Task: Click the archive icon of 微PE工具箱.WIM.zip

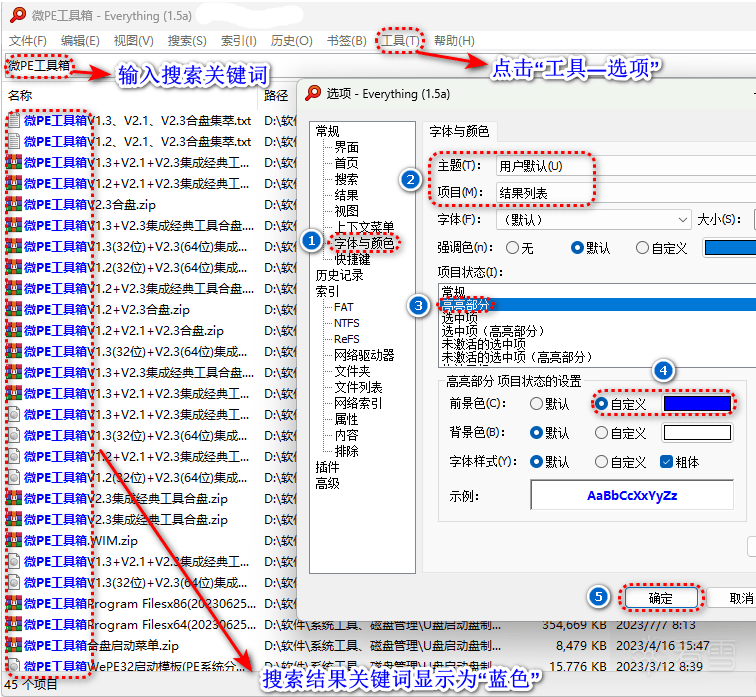Action: click(14, 540)
